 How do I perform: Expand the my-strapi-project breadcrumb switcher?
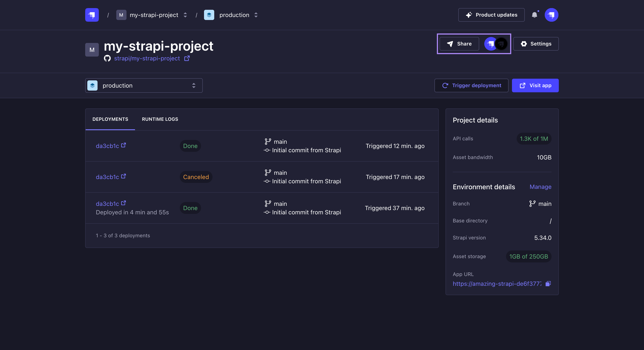[x=185, y=15]
